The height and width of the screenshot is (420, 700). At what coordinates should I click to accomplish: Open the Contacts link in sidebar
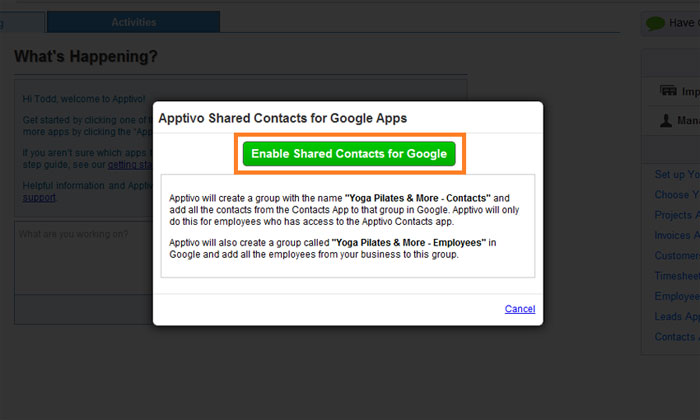pyautogui.click(x=676, y=337)
